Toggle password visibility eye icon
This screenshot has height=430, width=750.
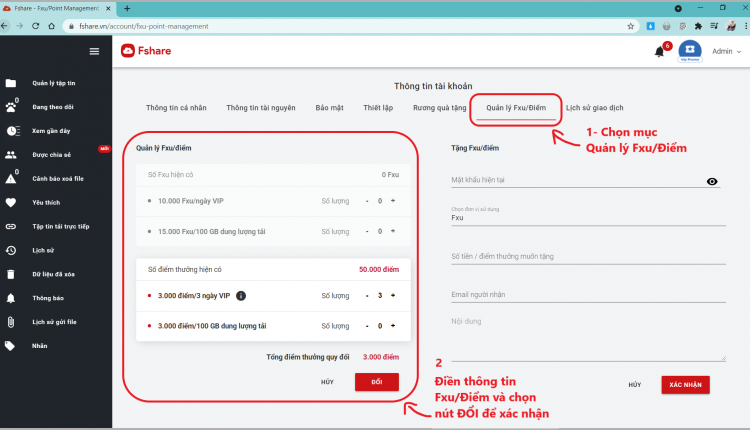[x=712, y=181]
